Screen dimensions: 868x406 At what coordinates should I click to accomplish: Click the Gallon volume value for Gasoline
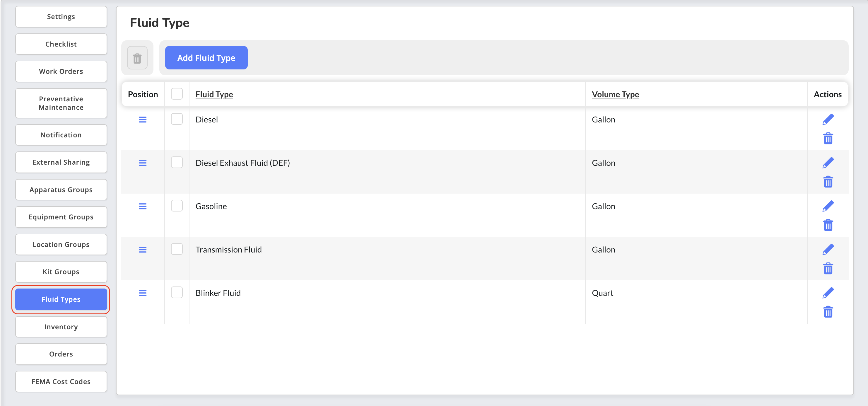pyautogui.click(x=604, y=206)
